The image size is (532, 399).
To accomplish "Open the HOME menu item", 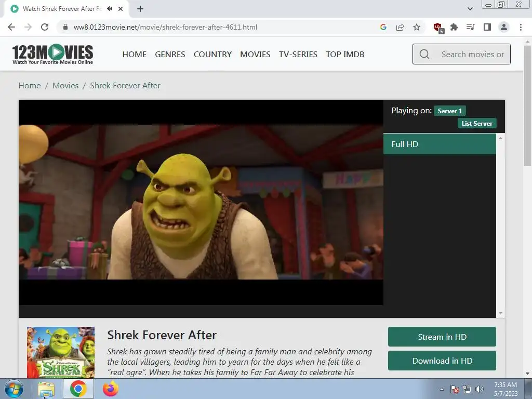I will (135, 54).
